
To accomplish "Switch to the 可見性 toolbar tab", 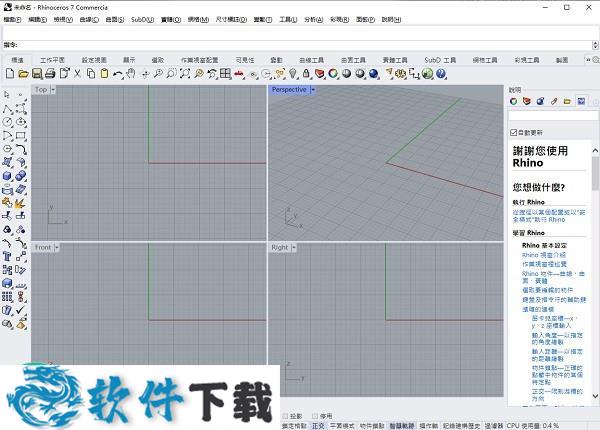I will coord(245,60).
